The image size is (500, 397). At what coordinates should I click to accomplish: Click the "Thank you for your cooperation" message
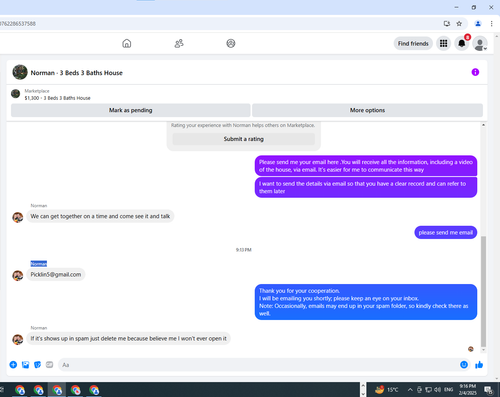pyautogui.click(x=366, y=302)
